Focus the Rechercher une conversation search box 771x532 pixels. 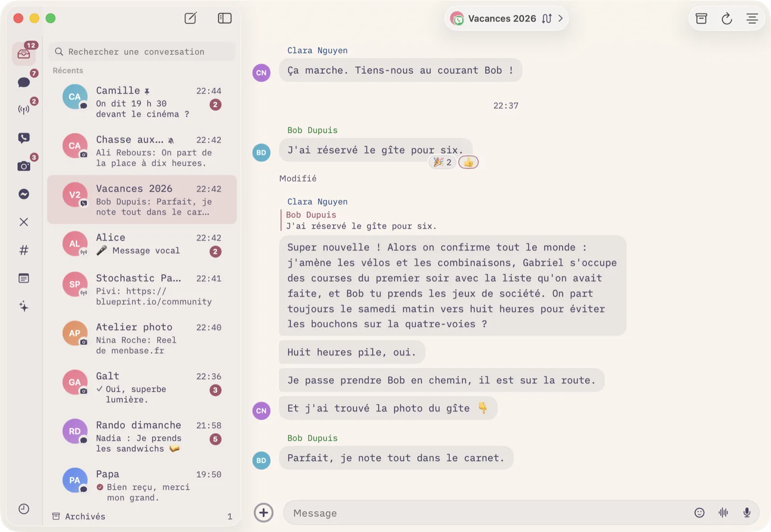142,52
